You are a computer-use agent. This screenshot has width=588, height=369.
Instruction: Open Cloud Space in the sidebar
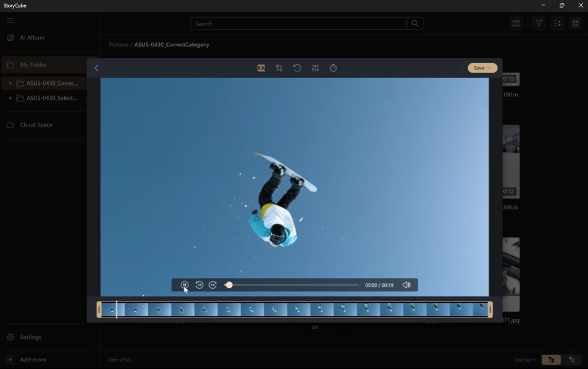[x=36, y=125]
